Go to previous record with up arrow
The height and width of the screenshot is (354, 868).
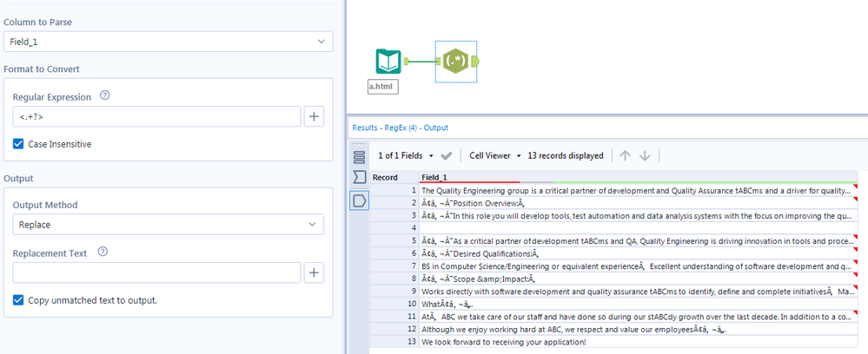[x=625, y=156]
